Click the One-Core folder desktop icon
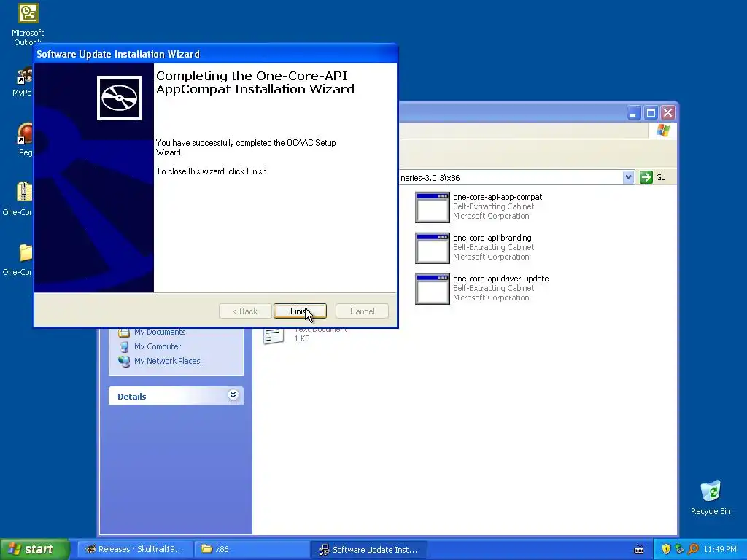The height and width of the screenshot is (560, 747). [26, 252]
